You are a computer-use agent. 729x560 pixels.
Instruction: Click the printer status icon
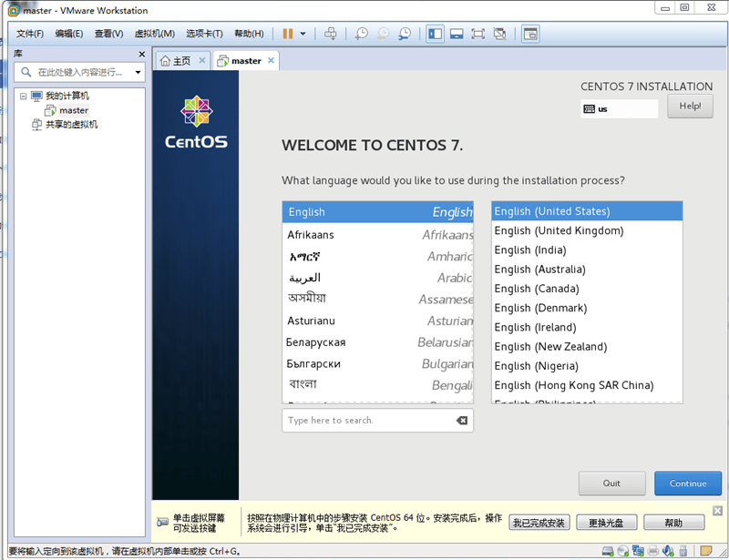tap(653, 551)
